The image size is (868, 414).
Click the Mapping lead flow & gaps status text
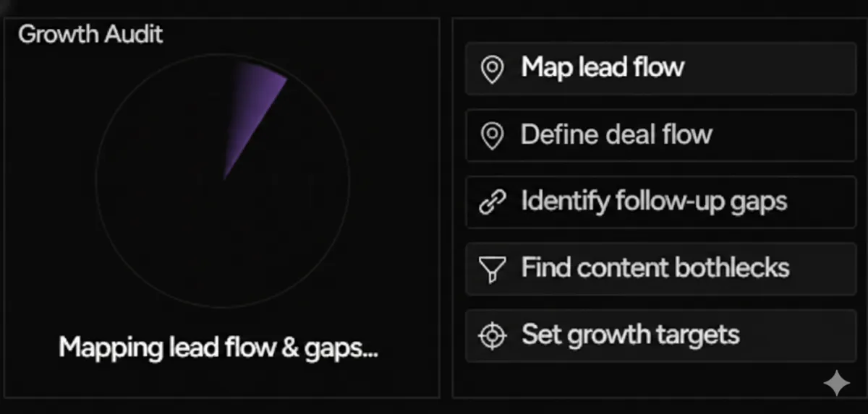tap(218, 348)
